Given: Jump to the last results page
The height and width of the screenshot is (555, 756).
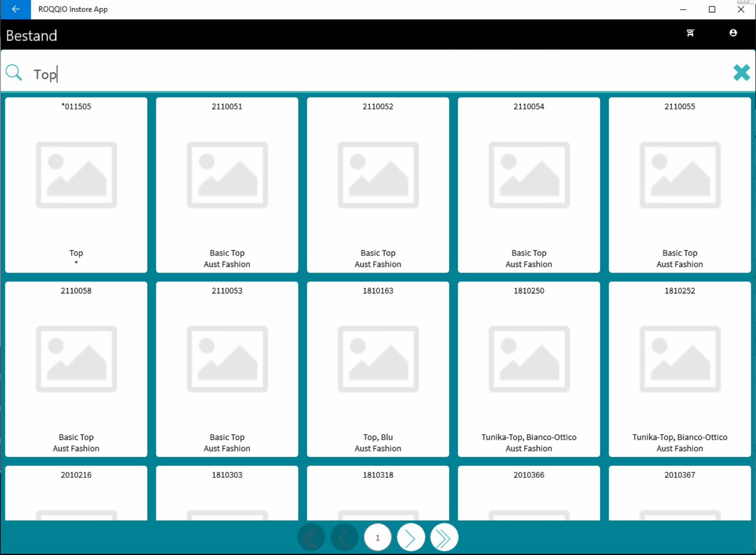Looking at the screenshot, I should tap(444, 537).
